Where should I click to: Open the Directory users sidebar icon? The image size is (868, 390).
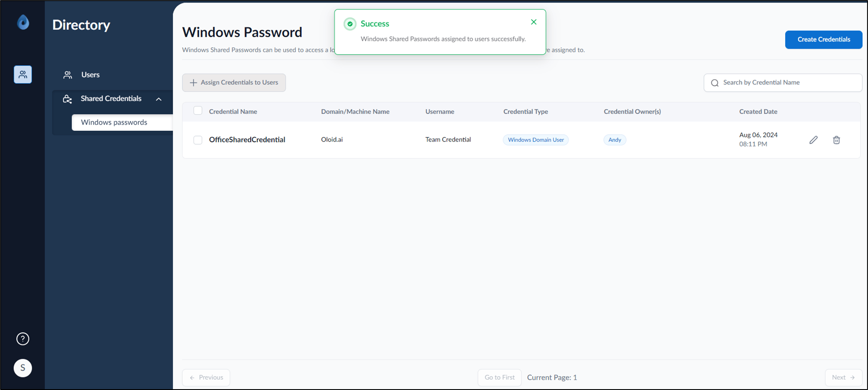click(x=23, y=74)
